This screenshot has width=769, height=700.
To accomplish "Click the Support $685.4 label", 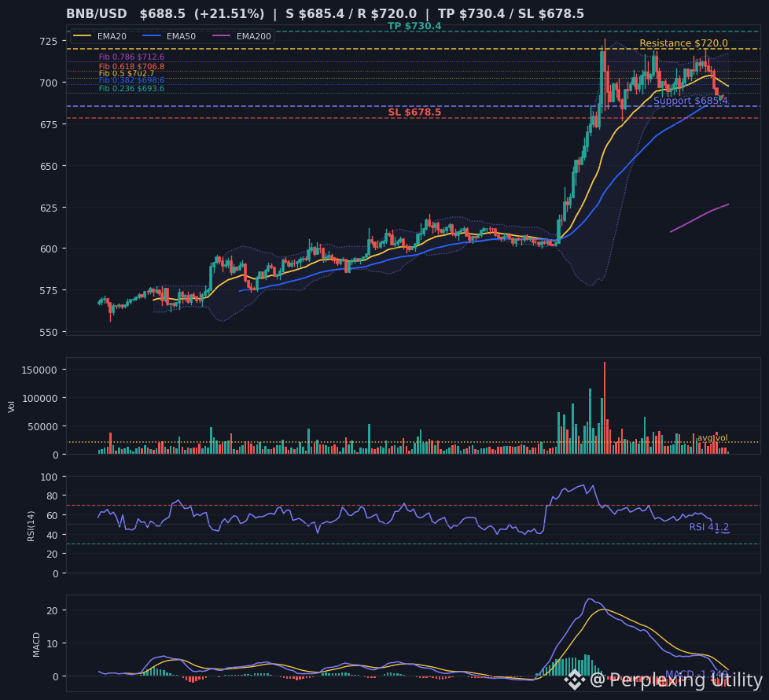I will (x=690, y=101).
